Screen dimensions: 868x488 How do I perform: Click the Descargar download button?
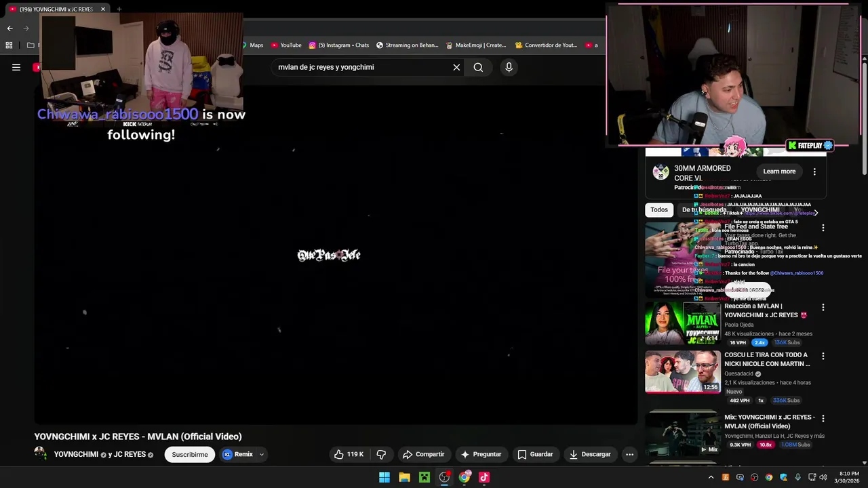(x=590, y=454)
